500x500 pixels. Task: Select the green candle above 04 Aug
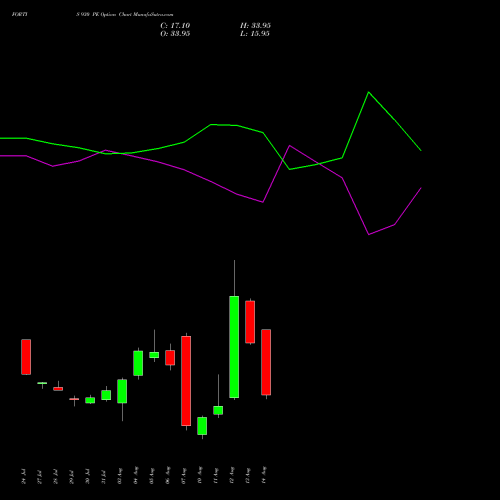[x=138, y=363]
